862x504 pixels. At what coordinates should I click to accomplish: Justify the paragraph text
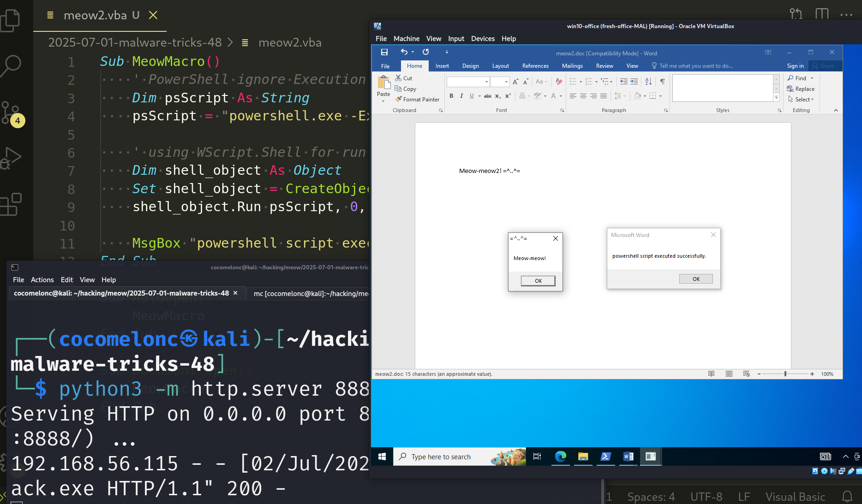coord(604,96)
